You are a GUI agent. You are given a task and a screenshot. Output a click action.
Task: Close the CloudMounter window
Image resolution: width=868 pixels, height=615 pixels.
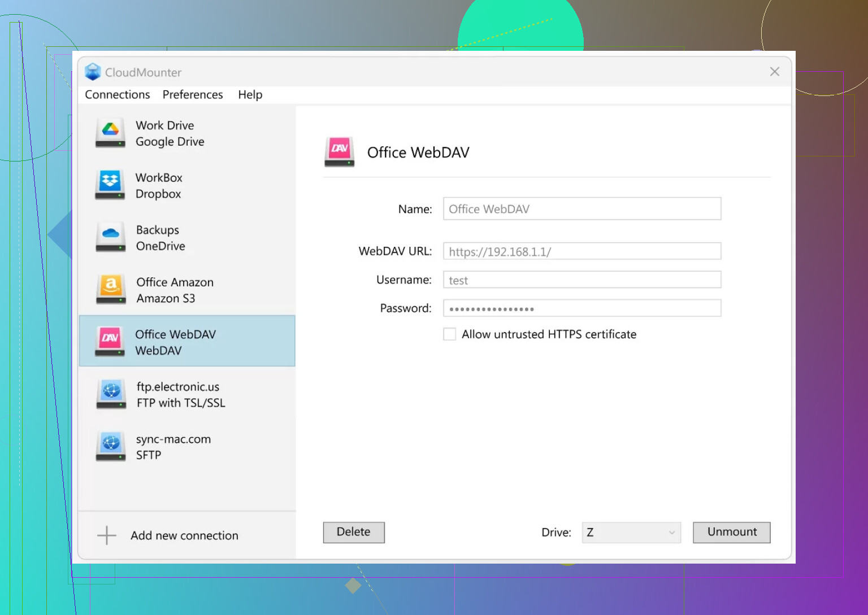pos(775,72)
